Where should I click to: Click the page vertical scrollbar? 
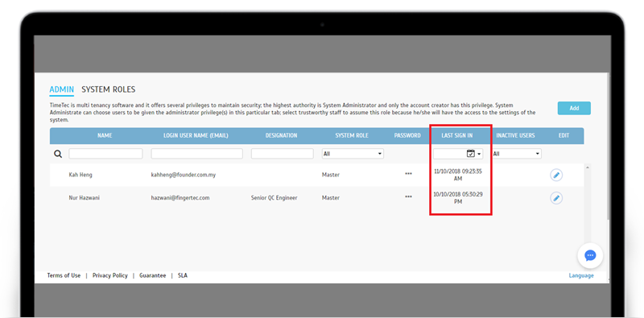(609, 146)
